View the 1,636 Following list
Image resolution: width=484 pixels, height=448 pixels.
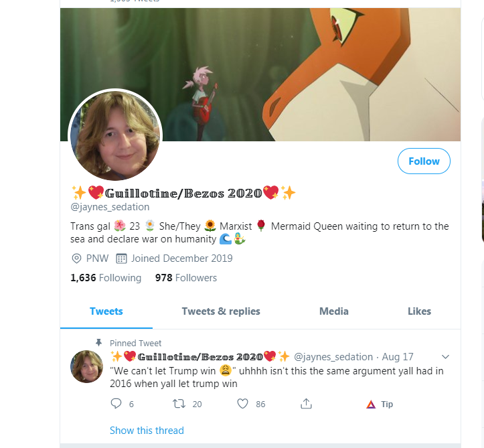[x=106, y=278]
